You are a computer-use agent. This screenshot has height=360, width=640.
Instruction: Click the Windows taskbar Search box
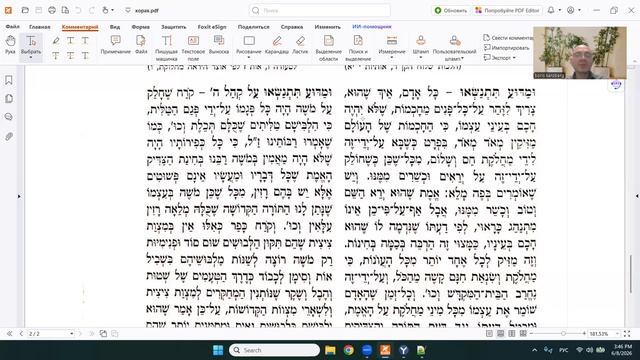[x=274, y=350]
